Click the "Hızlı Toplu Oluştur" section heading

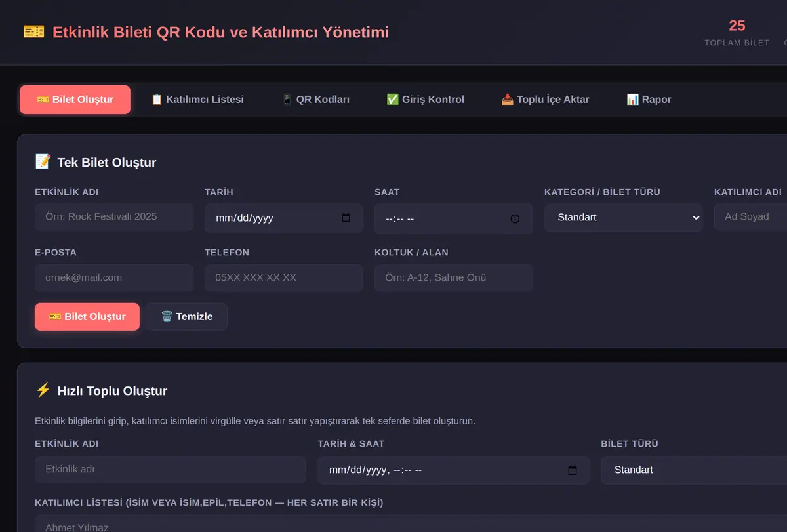point(112,391)
